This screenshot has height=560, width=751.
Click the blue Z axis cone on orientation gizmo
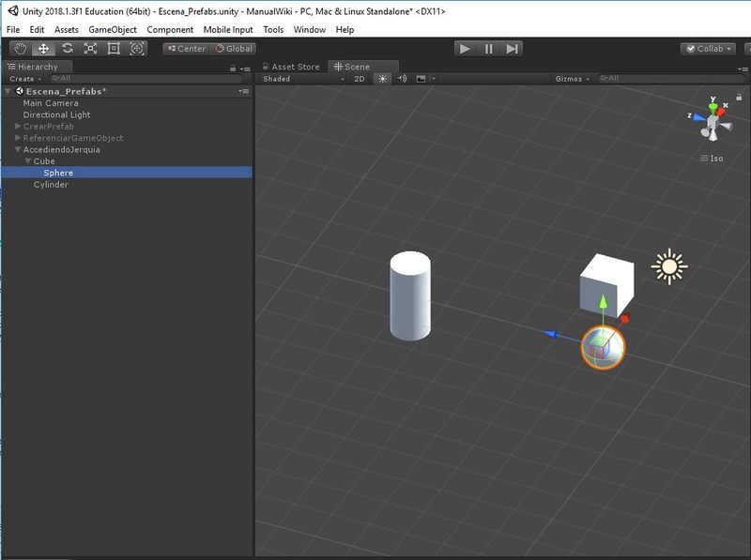click(699, 117)
